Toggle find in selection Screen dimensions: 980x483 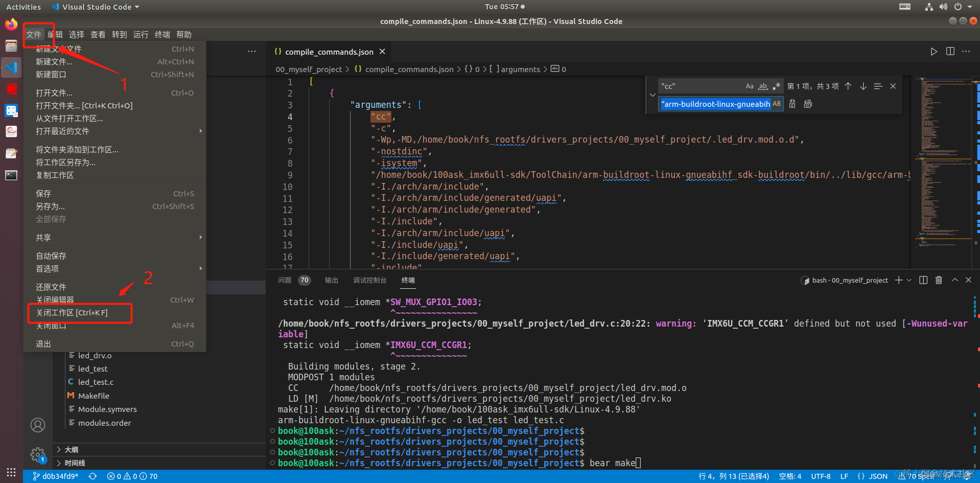coord(878,86)
